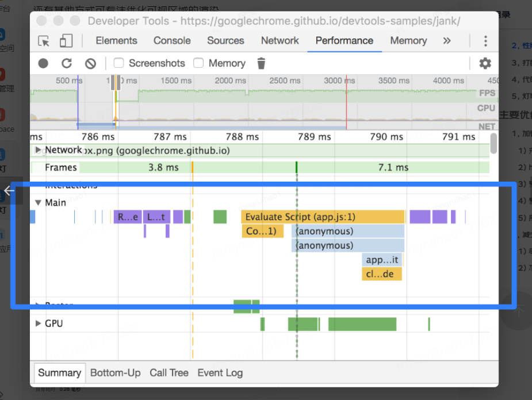Click the trash can collect garbage icon

261,63
